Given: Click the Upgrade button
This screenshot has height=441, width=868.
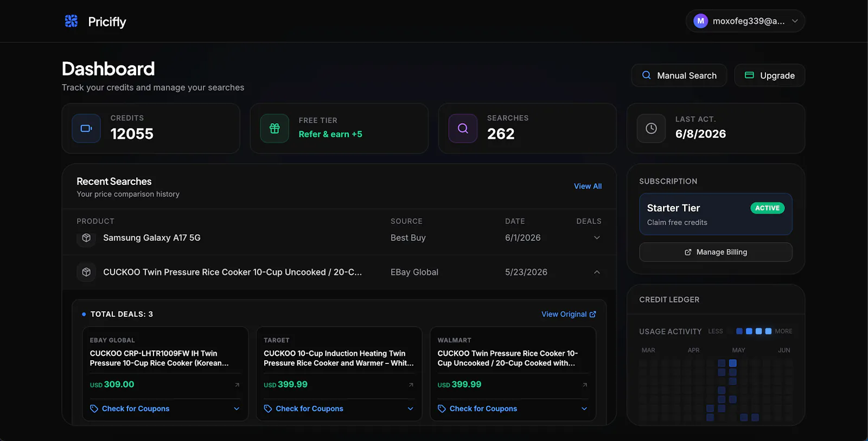Looking at the screenshot, I should 769,75.
